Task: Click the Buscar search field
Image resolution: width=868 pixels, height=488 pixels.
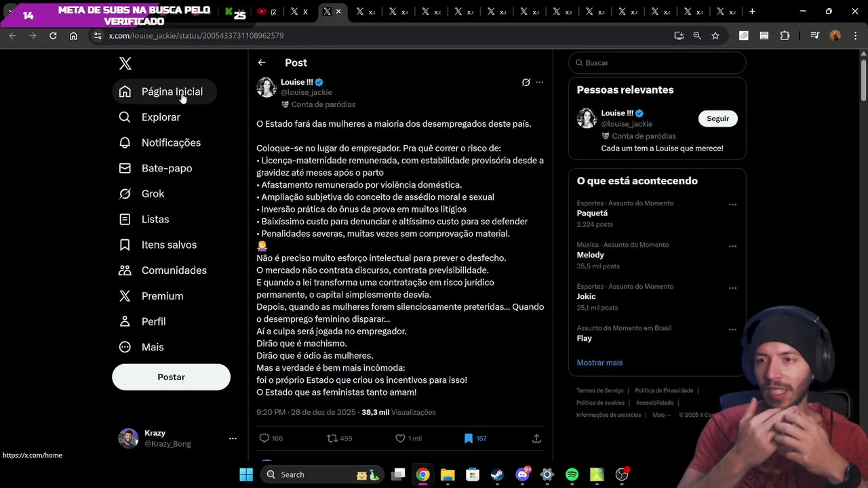Action: click(657, 62)
